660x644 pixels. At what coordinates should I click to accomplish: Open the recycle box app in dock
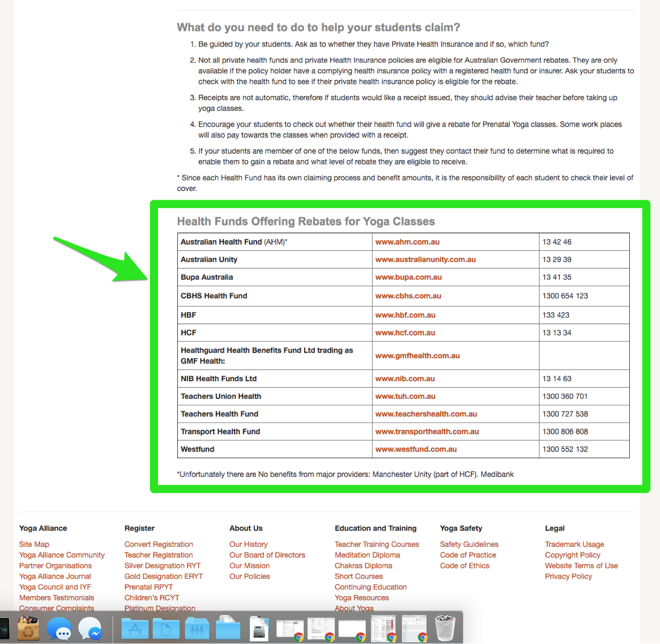28,628
